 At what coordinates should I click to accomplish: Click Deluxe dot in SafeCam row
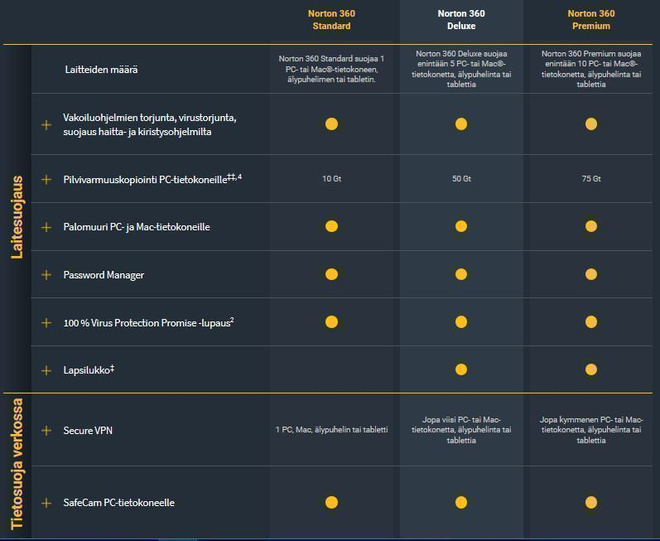pos(461,503)
